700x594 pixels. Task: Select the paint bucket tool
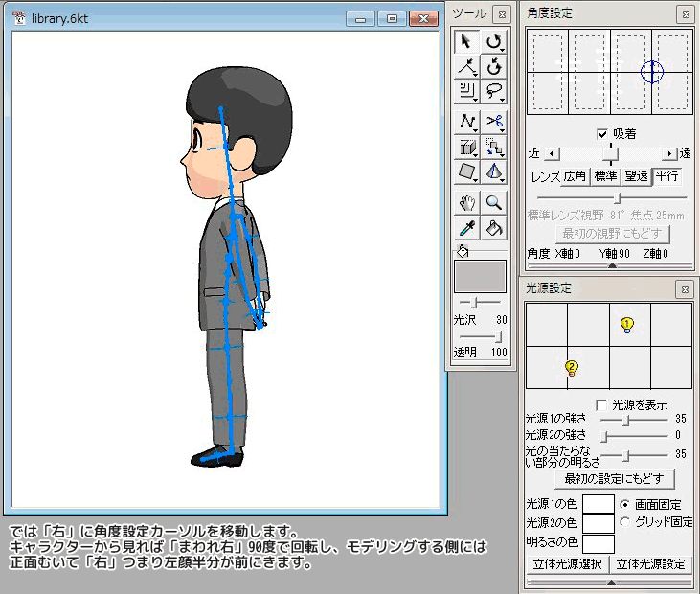pos(494,228)
